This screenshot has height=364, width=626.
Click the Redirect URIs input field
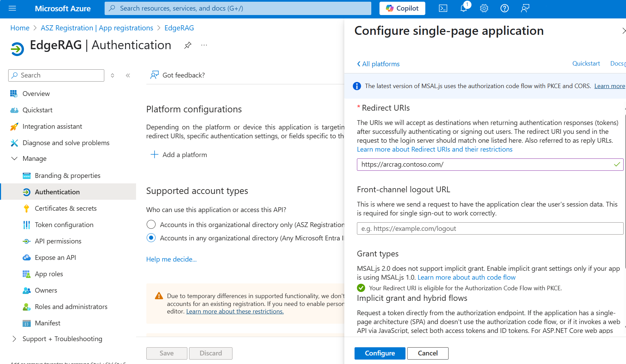coord(490,164)
